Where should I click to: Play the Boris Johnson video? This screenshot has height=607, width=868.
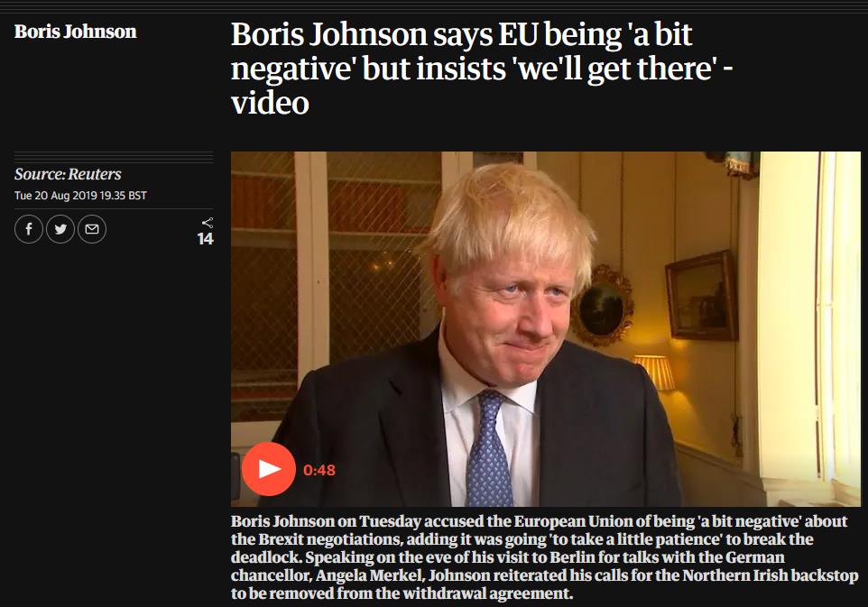coord(269,469)
